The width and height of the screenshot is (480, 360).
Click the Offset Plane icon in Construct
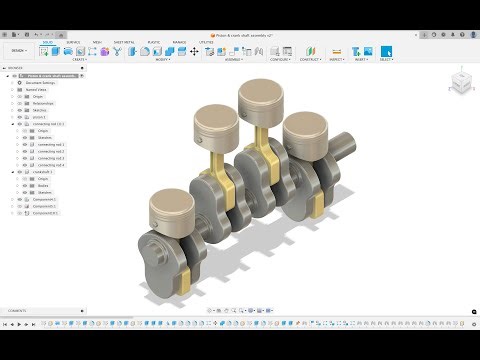[310, 51]
